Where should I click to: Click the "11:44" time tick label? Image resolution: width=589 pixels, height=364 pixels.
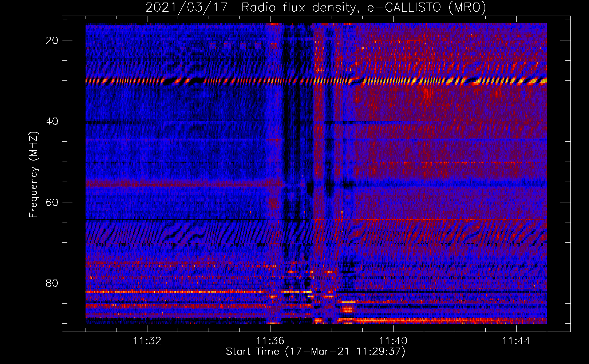(516, 341)
